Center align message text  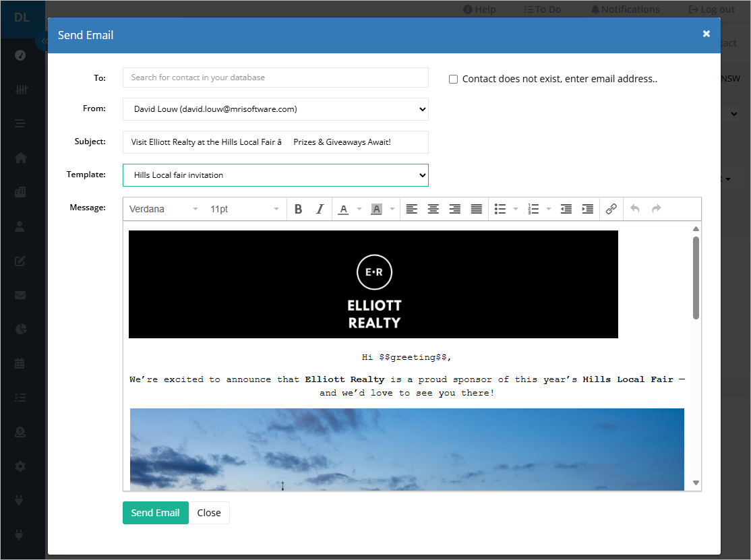click(433, 209)
